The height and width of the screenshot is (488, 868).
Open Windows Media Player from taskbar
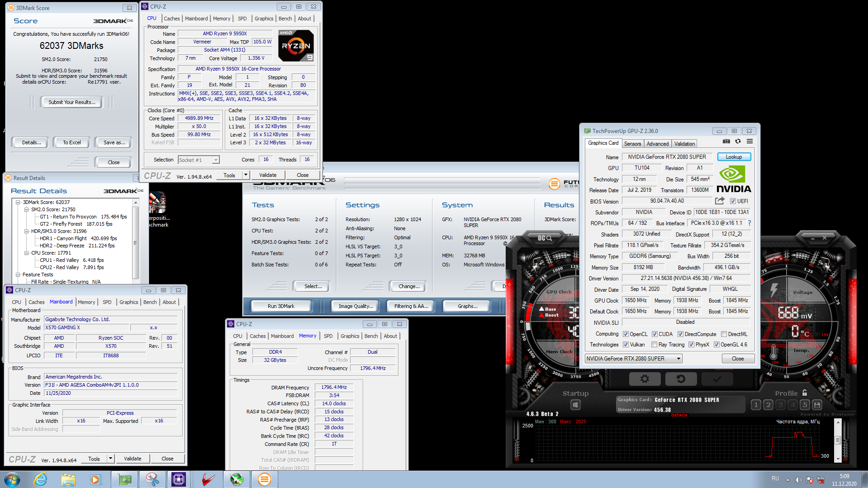(x=95, y=479)
